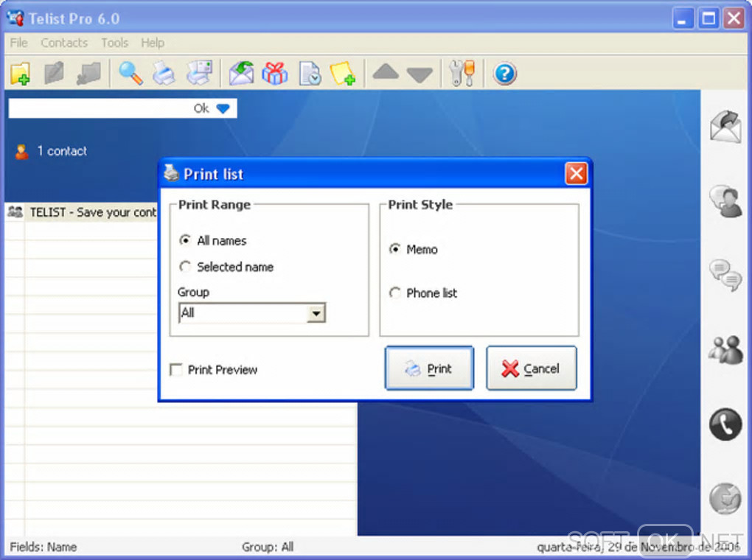Expand the Group dropdown showing All
The height and width of the screenshot is (560, 752).
pos(316,313)
